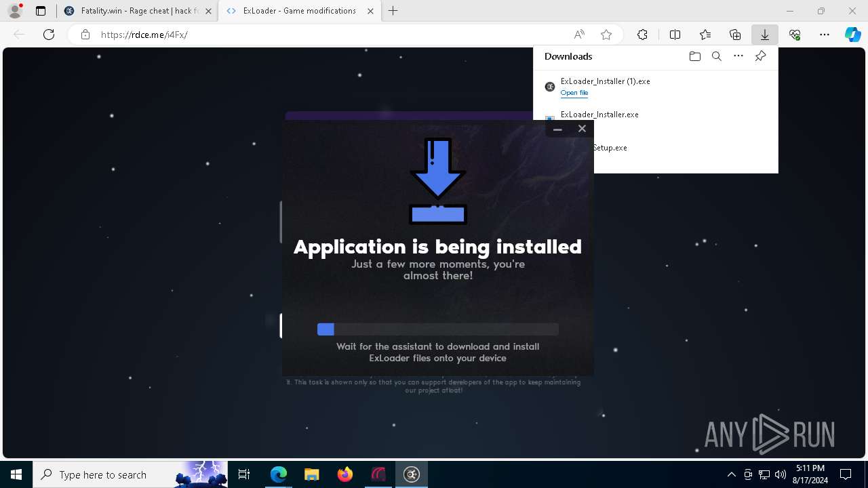Open Collections
The height and width of the screenshot is (488, 868).
coord(735,35)
